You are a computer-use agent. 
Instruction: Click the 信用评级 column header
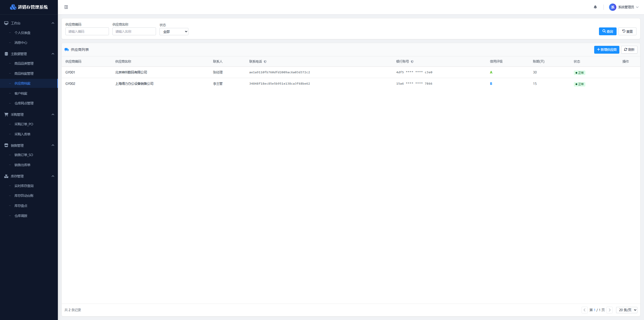(x=496, y=61)
